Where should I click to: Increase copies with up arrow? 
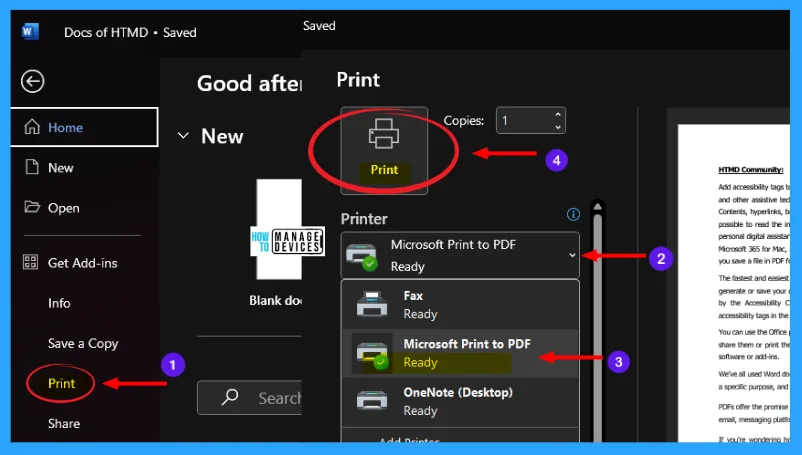click(x=558, y=115)
